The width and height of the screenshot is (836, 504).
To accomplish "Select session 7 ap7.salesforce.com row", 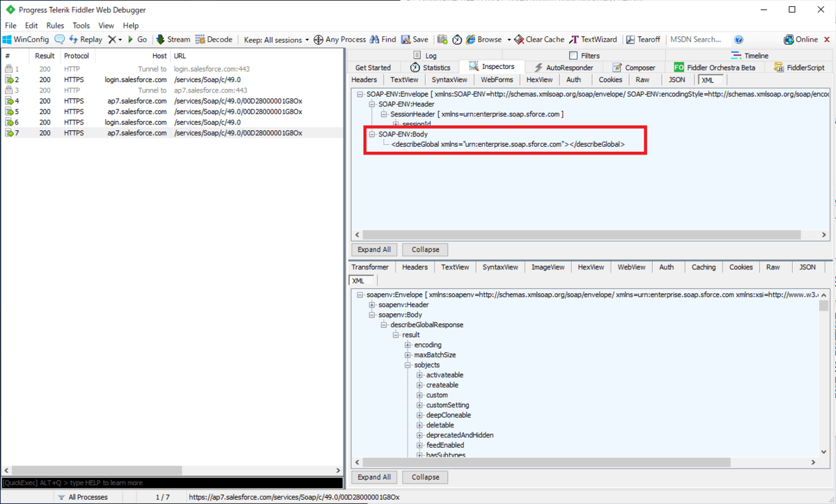I will (x=172, y=132).
